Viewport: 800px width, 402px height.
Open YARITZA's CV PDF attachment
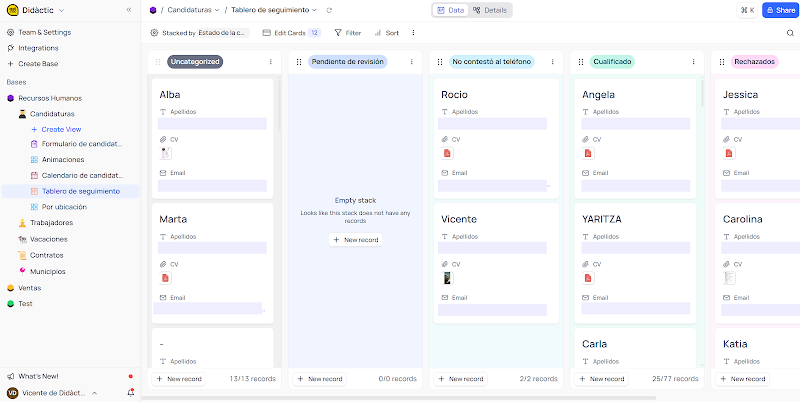pos(588,278)
